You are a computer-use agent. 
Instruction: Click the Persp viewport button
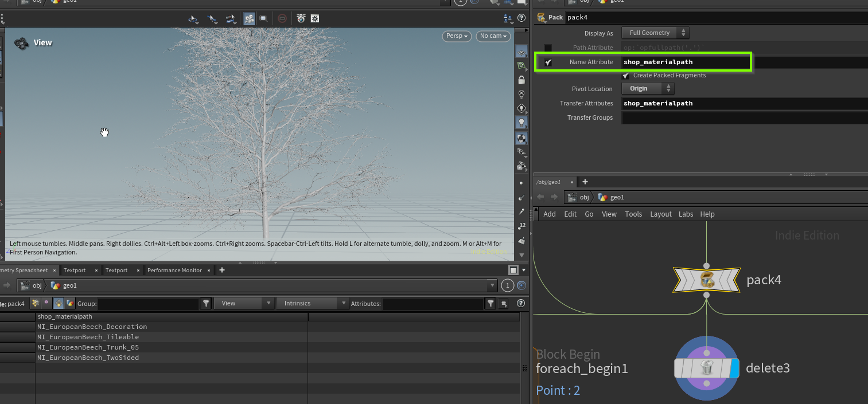(456, 36)
